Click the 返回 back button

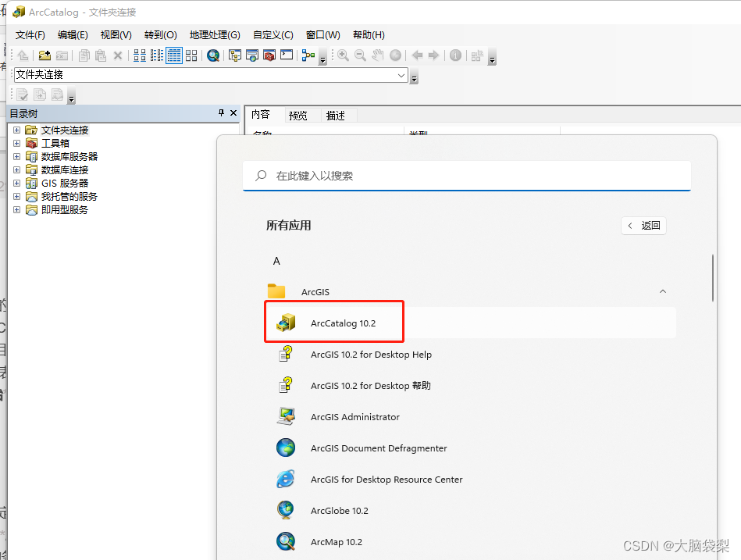[x=643, y=226]
